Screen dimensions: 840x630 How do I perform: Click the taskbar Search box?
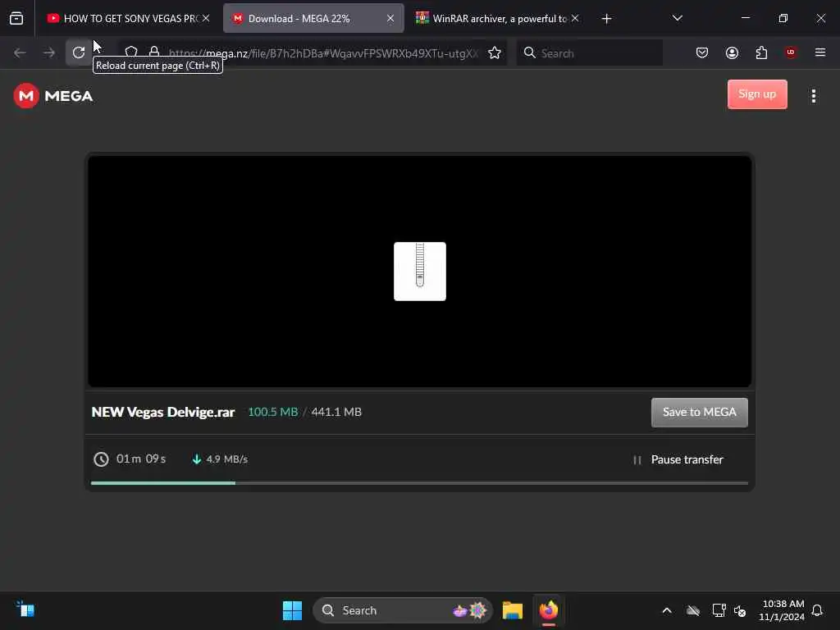point(403,610)
